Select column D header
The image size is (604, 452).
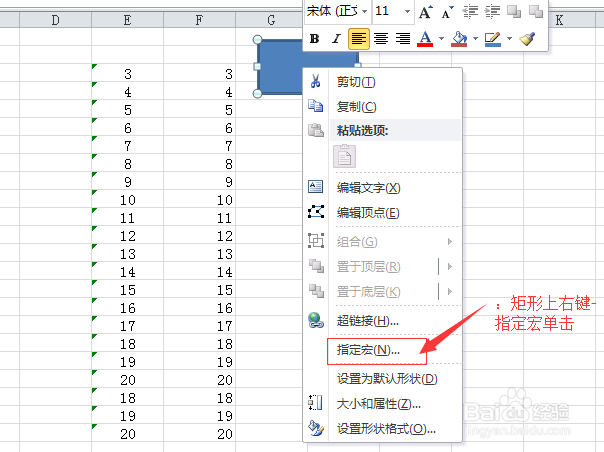tap(55, 20)
